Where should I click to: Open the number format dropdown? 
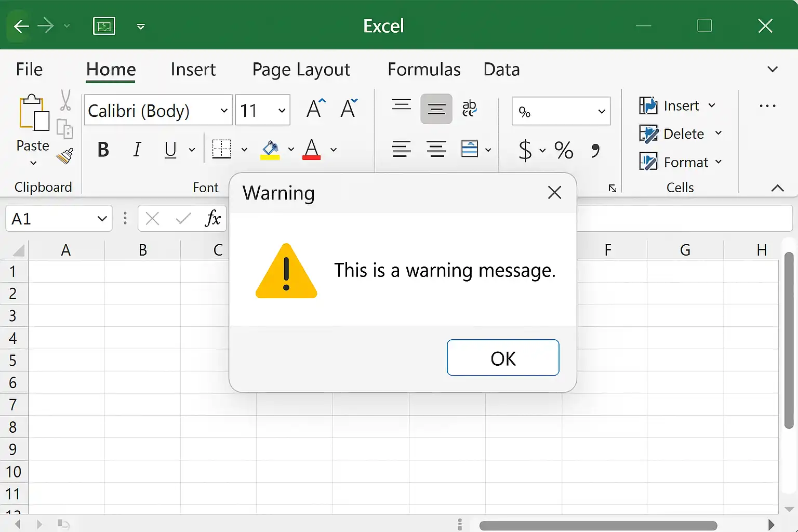coord(561,111)
